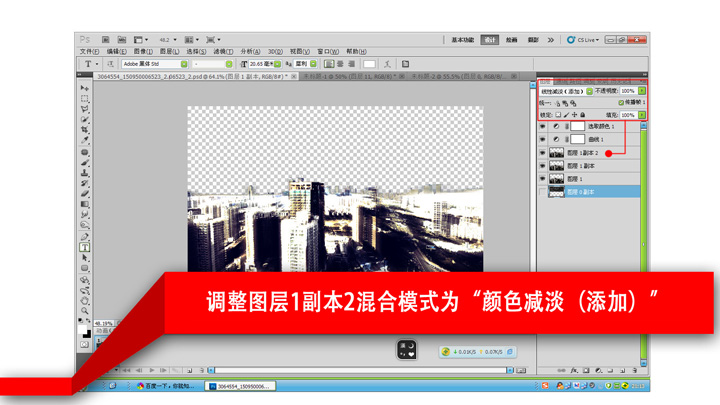
Task: Toggle lock image pixels brush icon
Action: point(566,115)
